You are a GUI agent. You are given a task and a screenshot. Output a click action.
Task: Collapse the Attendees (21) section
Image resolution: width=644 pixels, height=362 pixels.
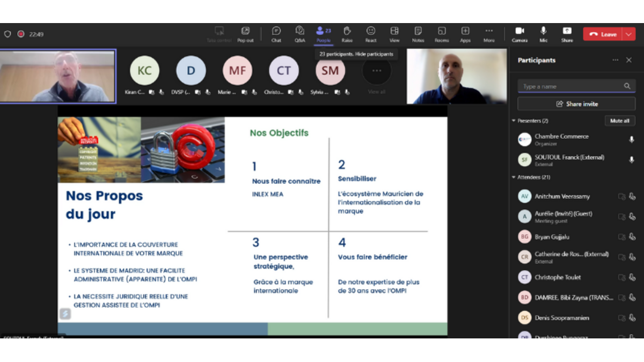click(514, 178)
